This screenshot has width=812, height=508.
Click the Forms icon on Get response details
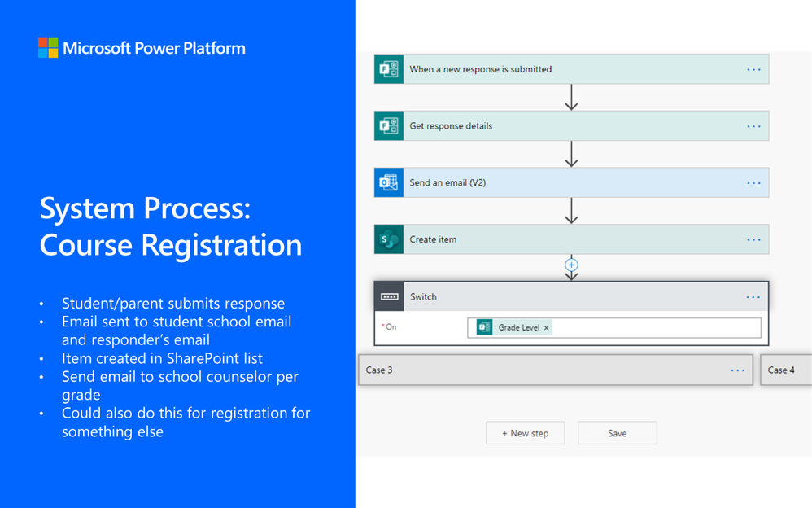[x=389, y=126]
